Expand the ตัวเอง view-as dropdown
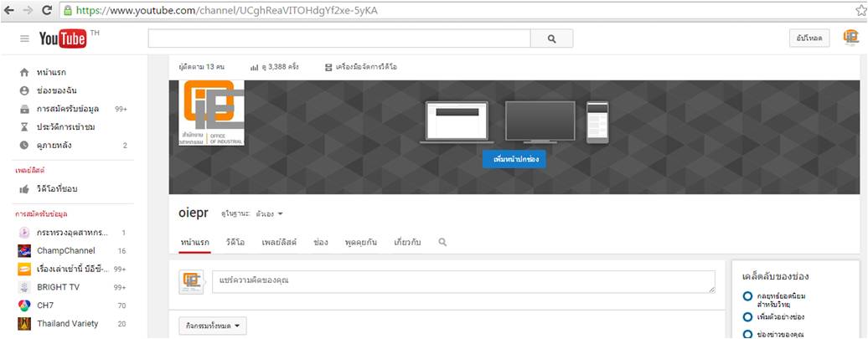The height and width of the screenshot is (339, 868). [x=269, y=214]
